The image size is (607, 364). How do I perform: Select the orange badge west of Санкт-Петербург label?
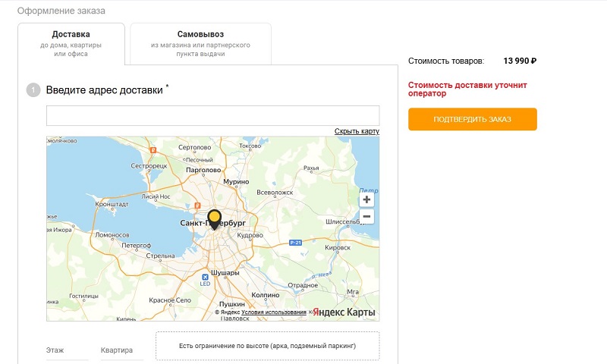point(197,206)
